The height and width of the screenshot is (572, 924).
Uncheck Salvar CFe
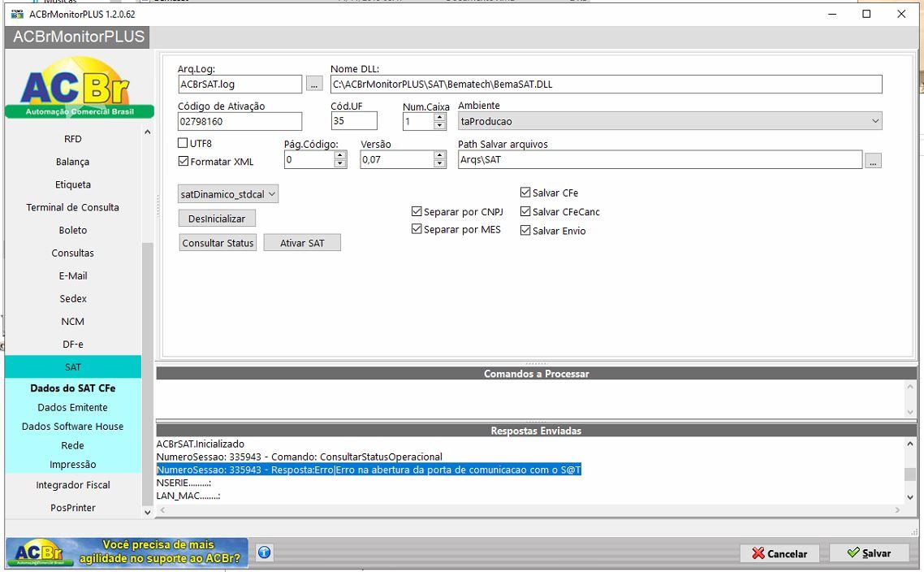[525, 193]
